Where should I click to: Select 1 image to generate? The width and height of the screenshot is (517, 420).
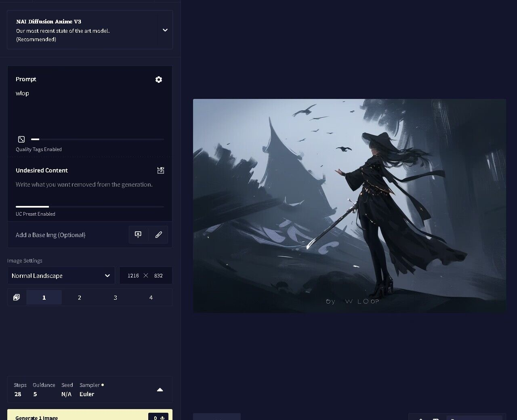point(44,297)
